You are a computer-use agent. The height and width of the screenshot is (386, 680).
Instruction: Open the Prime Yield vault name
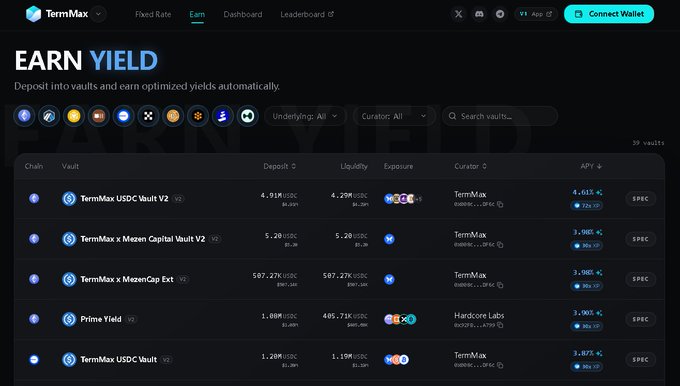pos(101,319)
